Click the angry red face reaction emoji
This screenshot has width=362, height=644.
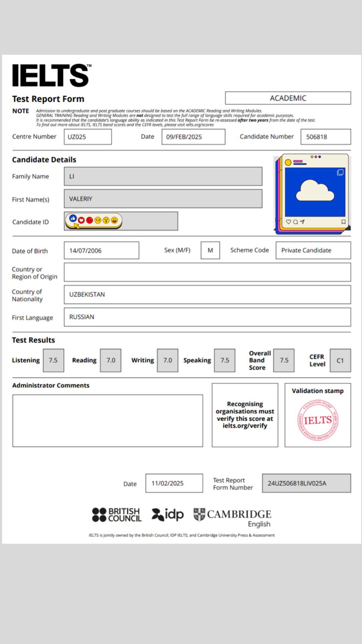[x=89, y=220]
